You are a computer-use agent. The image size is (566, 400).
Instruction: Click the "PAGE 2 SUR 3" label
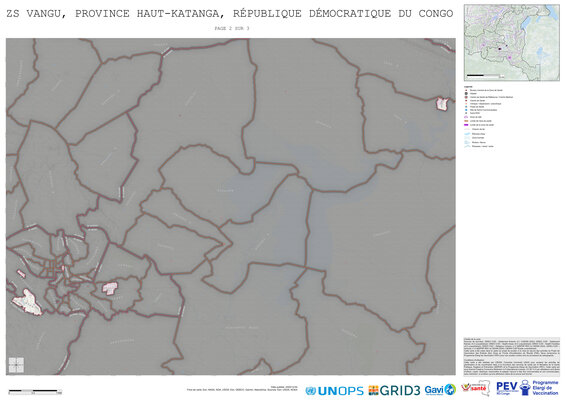coord(232,28)
